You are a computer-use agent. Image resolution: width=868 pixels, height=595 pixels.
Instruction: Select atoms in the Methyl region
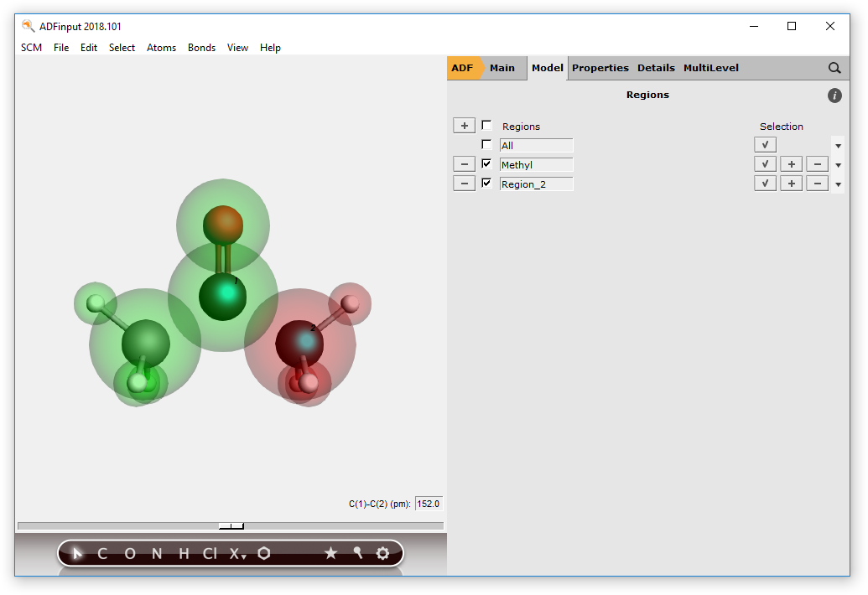pyautogui.click(x=765, y=164)
